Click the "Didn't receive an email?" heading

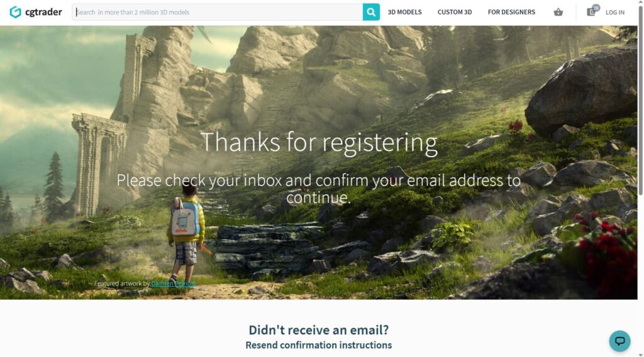(319, 330)
